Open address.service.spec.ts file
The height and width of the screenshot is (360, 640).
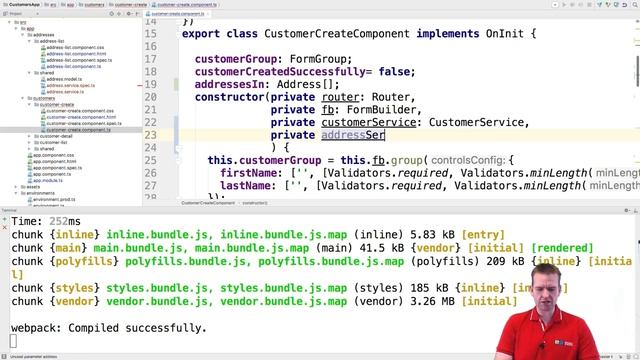pyautogui.click(x=70, y=85)
